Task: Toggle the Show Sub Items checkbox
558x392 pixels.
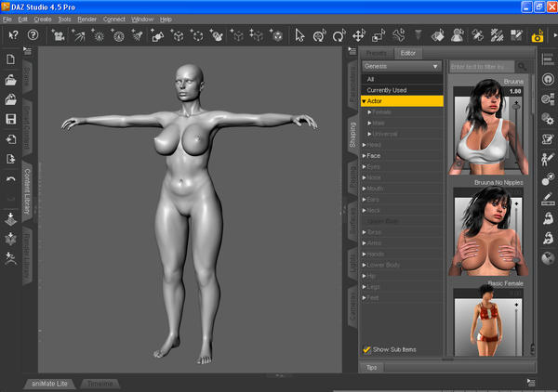Action: click(x=367, y=349)
